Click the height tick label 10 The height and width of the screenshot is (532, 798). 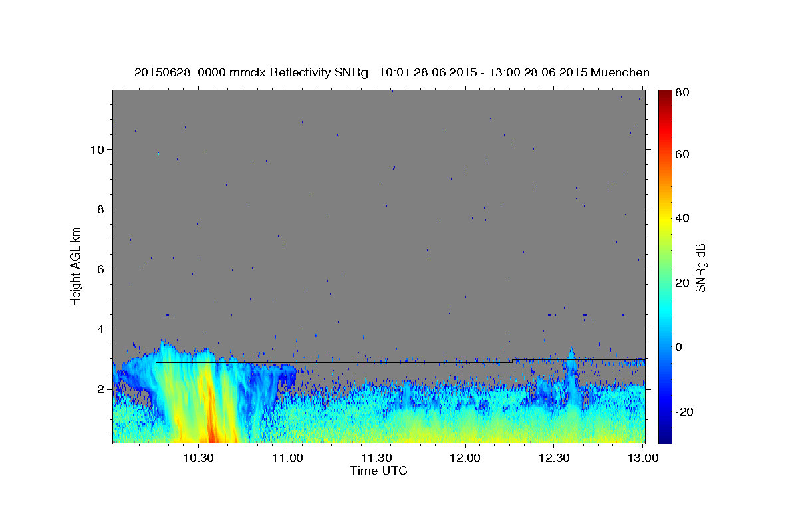99,150
